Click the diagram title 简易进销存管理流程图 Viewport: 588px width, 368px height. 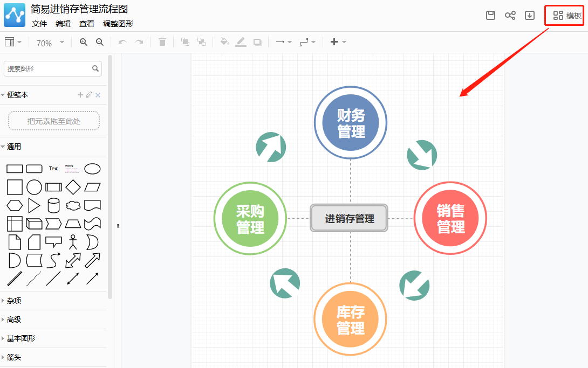[79, 9]
